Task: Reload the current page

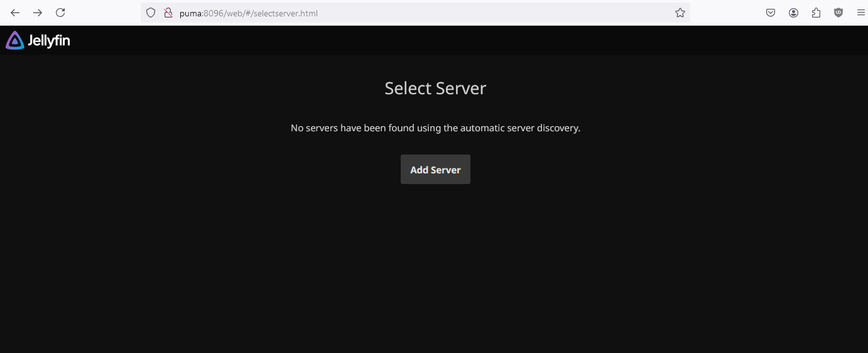Action: 60,13
